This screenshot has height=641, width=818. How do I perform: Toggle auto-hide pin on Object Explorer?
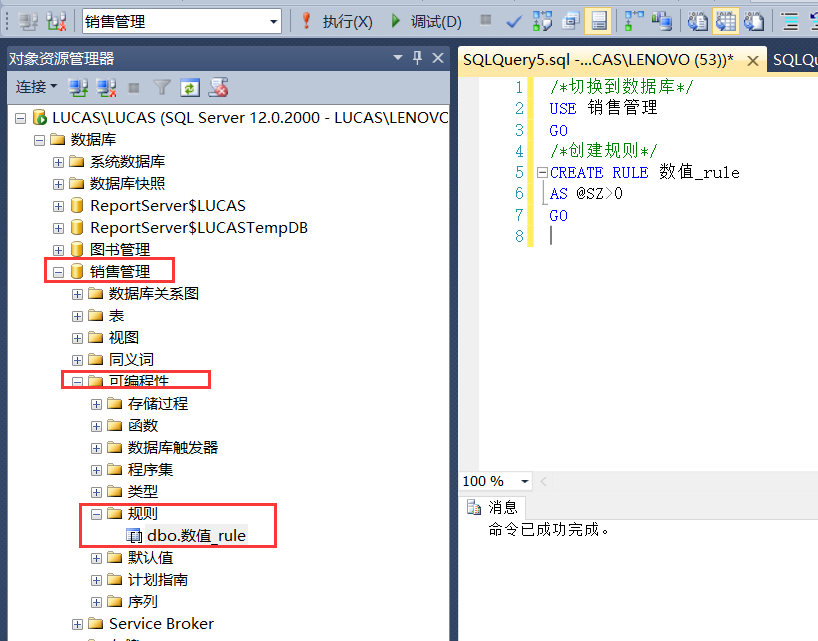417,57
